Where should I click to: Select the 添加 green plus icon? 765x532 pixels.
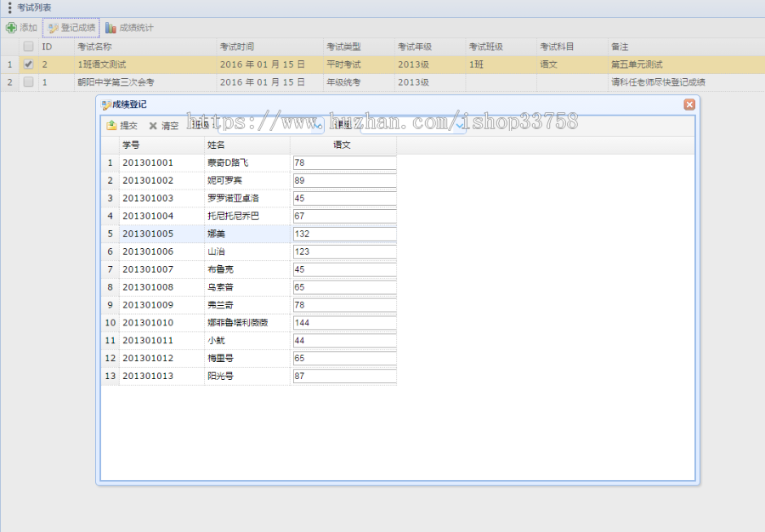(x=11, y=27)
